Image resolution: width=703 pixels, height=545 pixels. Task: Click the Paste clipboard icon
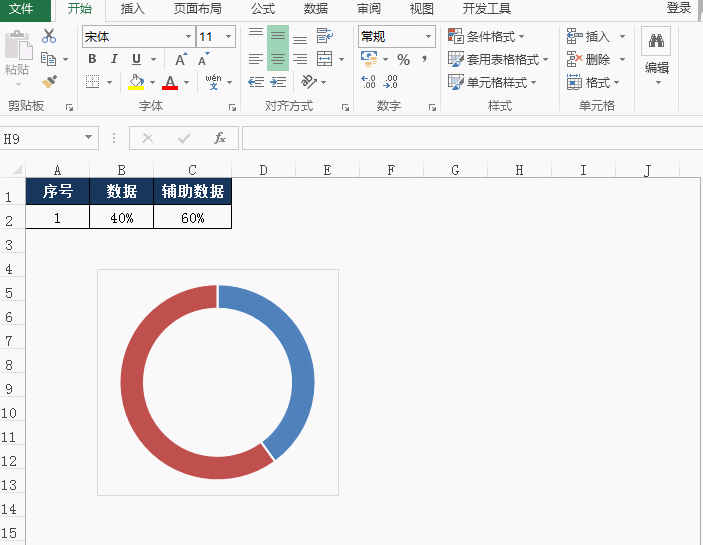pyautogui.click(x=18, y=45)
